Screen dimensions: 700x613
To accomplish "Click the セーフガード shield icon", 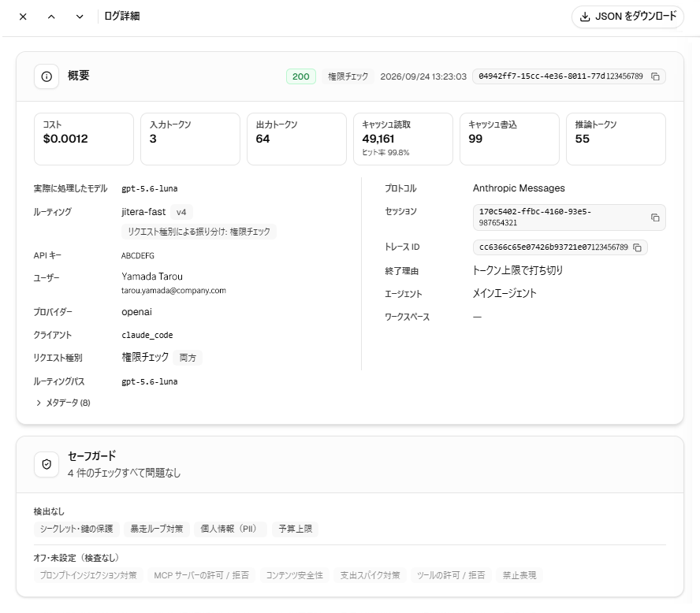I will coord(47,464).
